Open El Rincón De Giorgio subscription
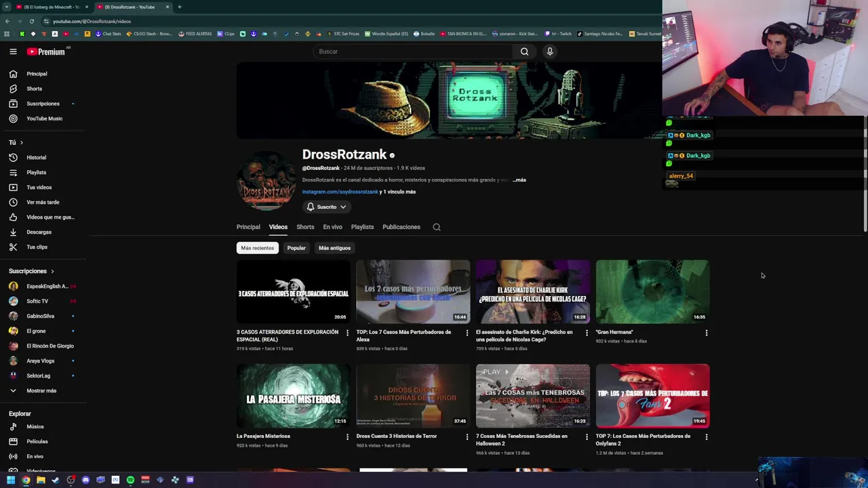Image resolution: width=868 pixels, height=488 pixels. pyautogui.click(x=50, y=346)
